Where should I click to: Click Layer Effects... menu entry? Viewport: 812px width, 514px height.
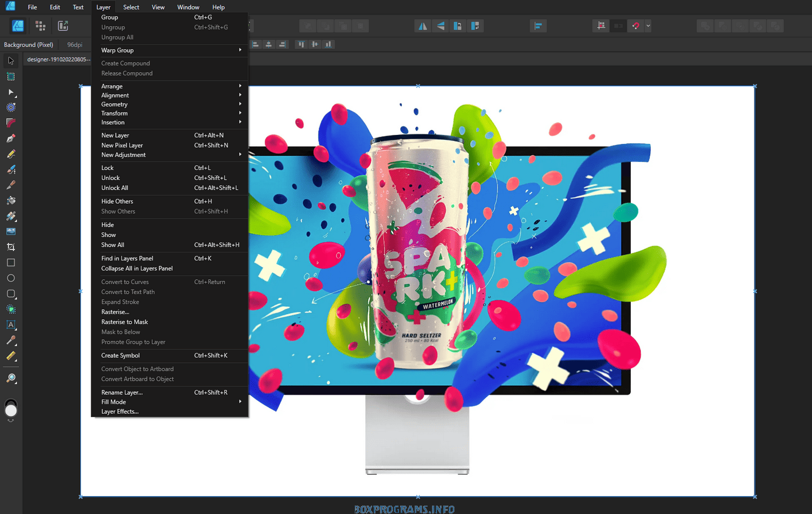[x=120, y=412]
